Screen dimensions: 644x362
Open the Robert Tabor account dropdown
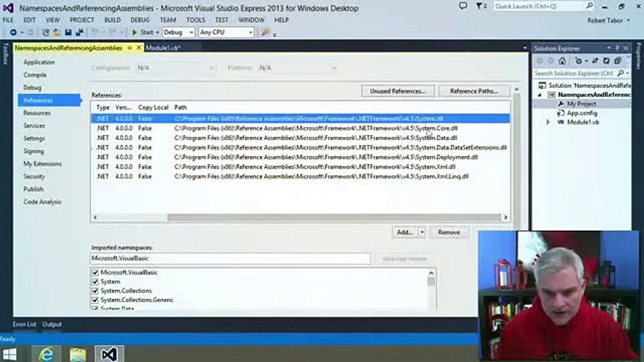point(608,20)
